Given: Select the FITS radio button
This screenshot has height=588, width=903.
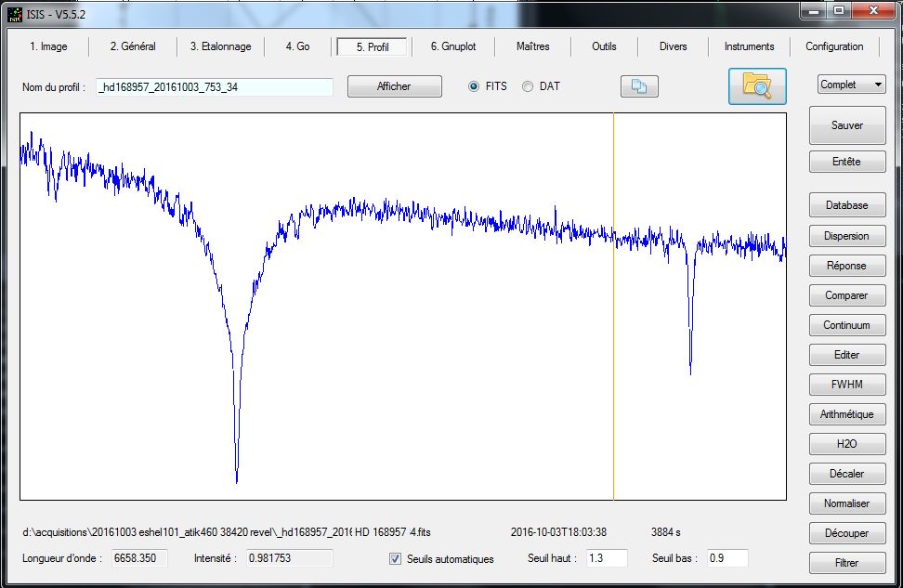Looking at the screenshot, I should [474, 86].
